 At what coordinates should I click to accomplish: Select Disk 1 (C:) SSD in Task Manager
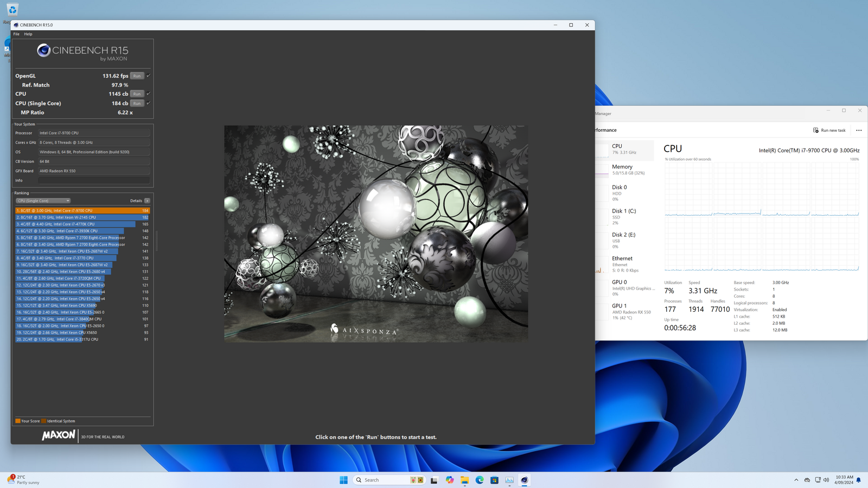click(x=624, y=217)
